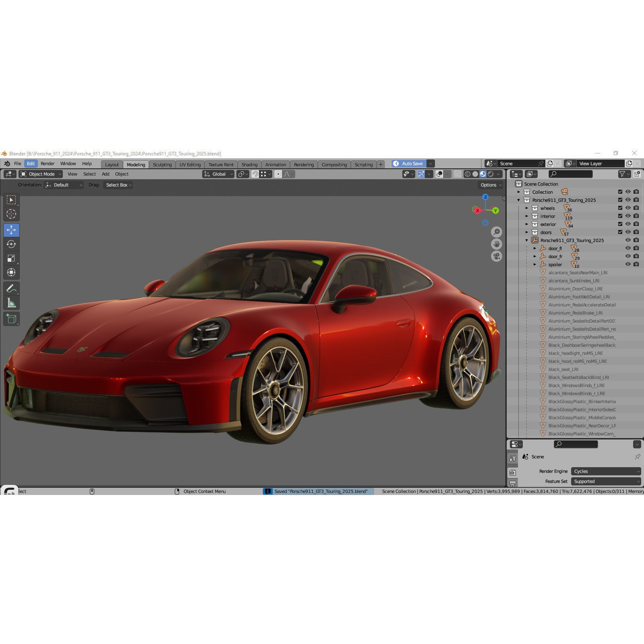Click the red X axis gizmo
644x644 pixels.
[x=477, y=211]
